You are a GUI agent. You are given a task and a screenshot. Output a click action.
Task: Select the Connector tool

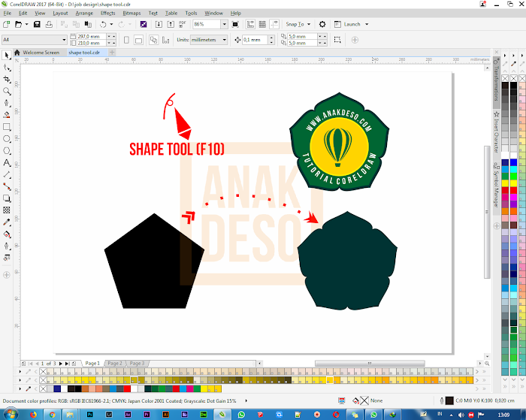(7, 186)
